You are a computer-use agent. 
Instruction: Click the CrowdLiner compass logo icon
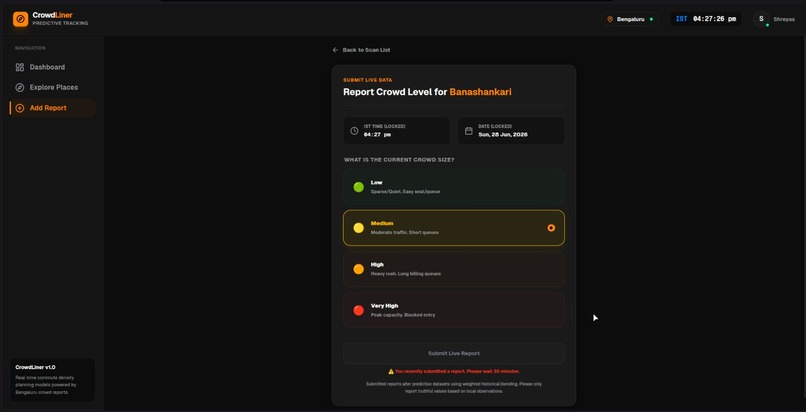coord(21,19)
